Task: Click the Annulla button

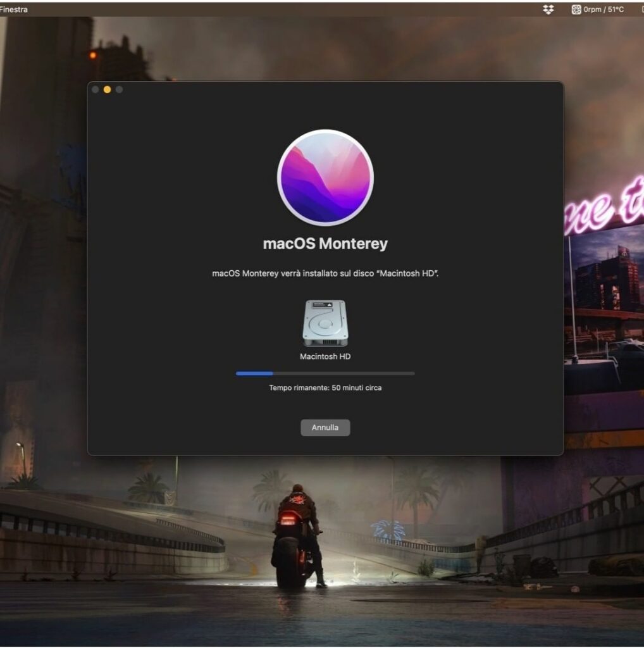Action: [x=325, y=428]
